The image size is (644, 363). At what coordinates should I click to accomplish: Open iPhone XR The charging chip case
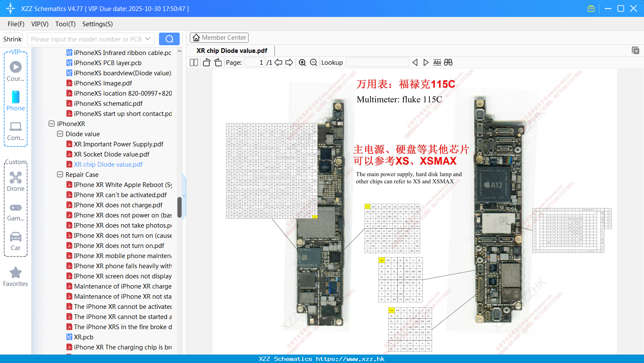pos(123,347)
